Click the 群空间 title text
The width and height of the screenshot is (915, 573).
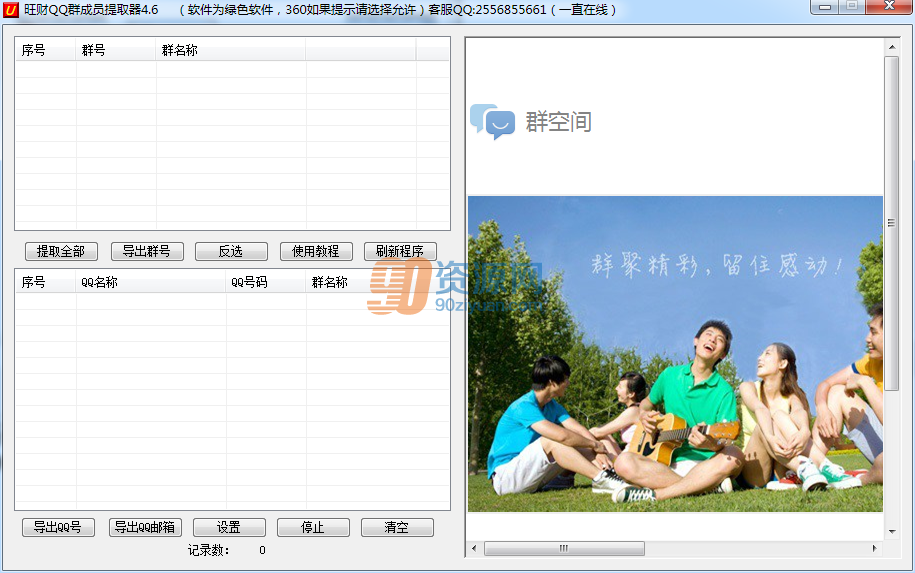[x=558, y=122]
